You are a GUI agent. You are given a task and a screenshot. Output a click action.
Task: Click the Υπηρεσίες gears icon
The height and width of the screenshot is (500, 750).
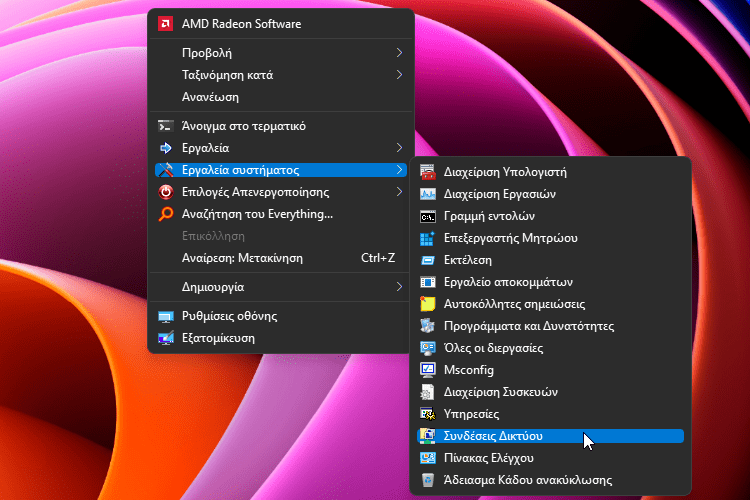point(428,414)
